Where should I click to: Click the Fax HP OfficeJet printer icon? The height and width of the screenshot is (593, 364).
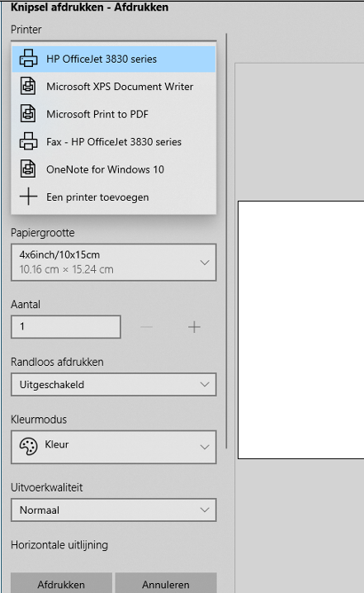28,141
